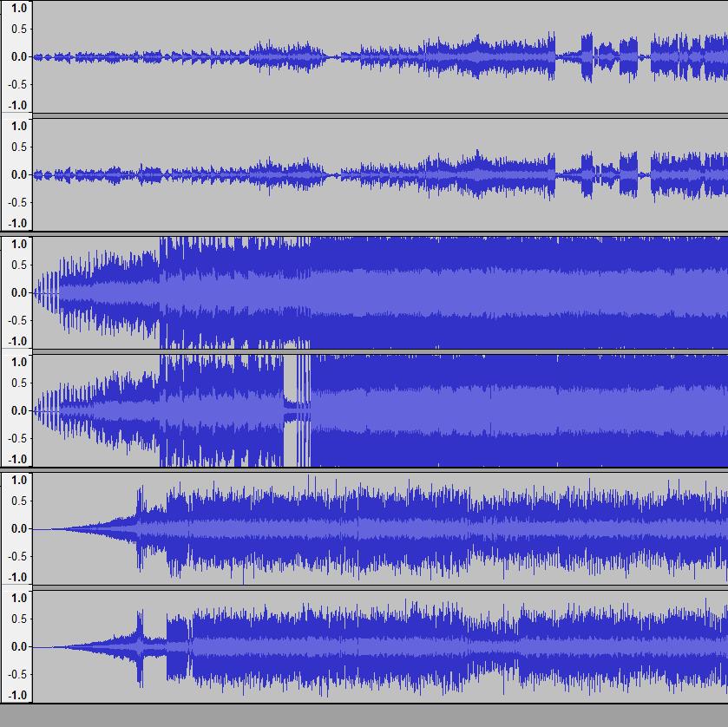
Task: Zoom via amplitude ruler of fade-in track's upper channel
Action: click(16, 528)
